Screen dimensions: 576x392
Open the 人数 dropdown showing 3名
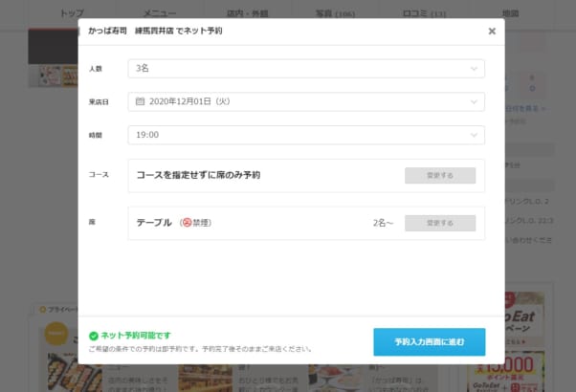click(x=306, y=69)
